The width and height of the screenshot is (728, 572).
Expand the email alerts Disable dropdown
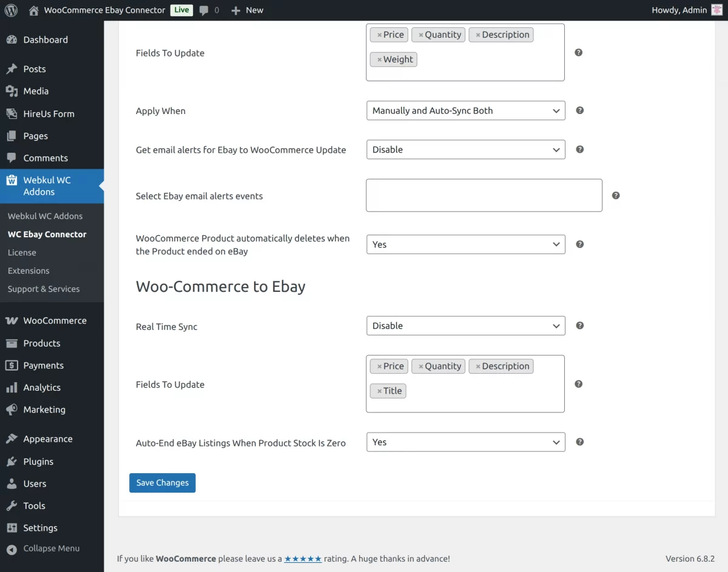click(x=465, y=149)
